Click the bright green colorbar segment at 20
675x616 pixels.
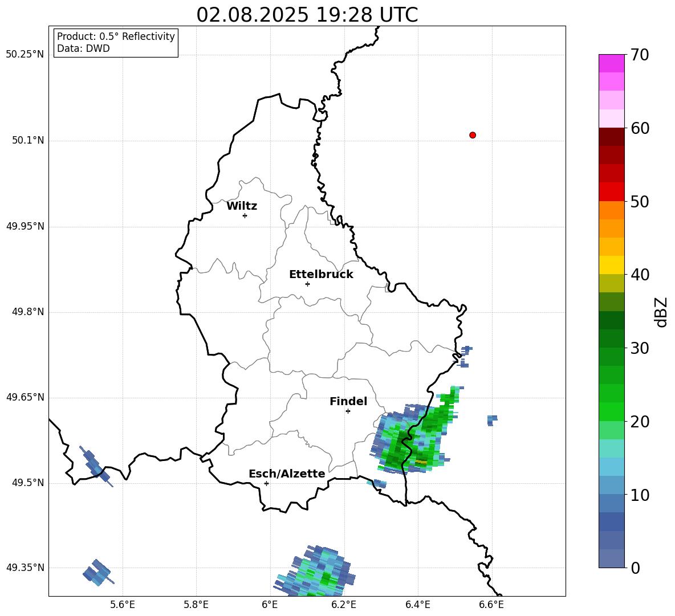(611, 411)
